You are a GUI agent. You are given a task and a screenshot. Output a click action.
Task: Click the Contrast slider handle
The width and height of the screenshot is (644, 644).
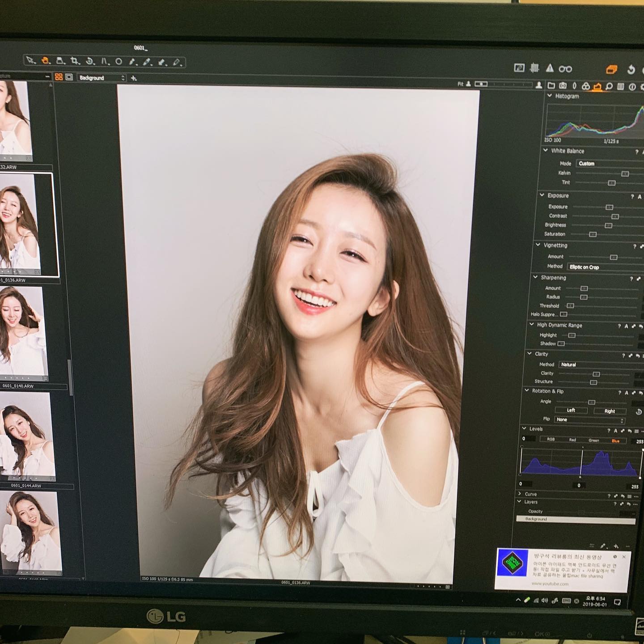pyautogui.click(x=615, y=216)
